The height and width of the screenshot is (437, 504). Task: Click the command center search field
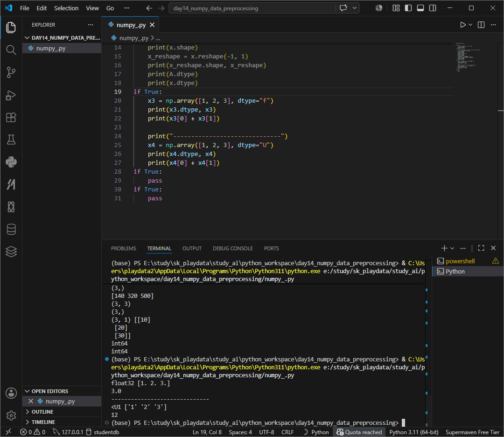click(252, 8)
